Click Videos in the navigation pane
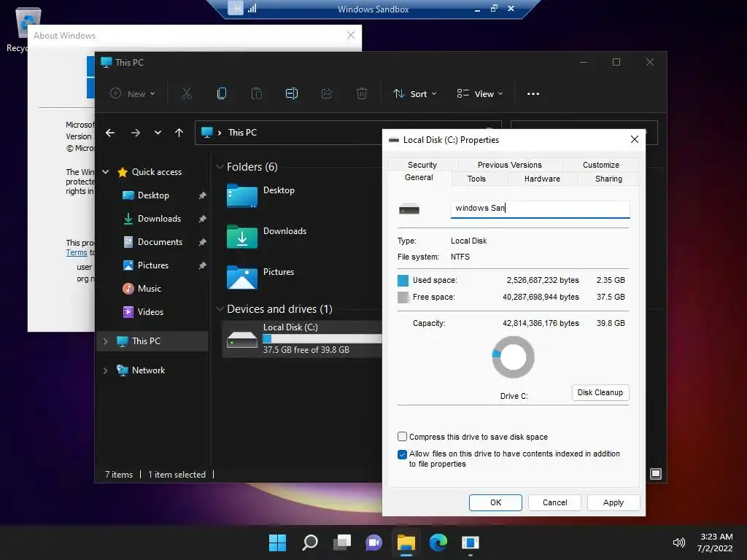Image resolution: width=747 pixels, height=560 pixels. pos(150,312)
